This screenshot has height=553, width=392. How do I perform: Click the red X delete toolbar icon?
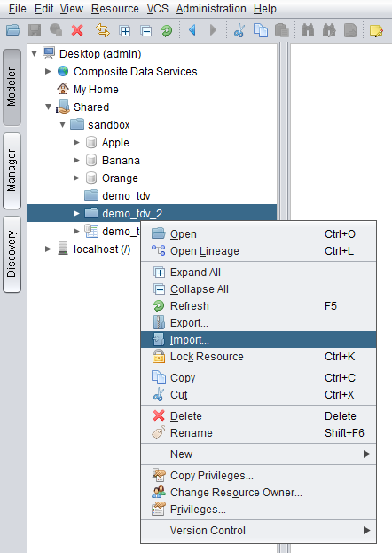coord(77,30)
